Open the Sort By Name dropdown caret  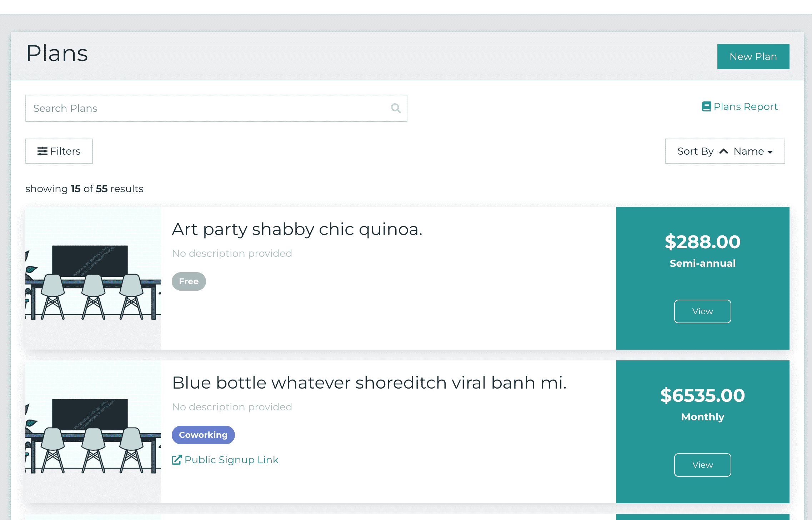[770, 152]
